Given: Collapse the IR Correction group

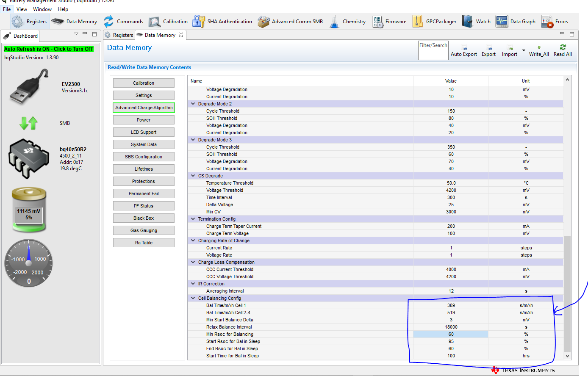Looking at the screenshot, I should tap(193, 284).
